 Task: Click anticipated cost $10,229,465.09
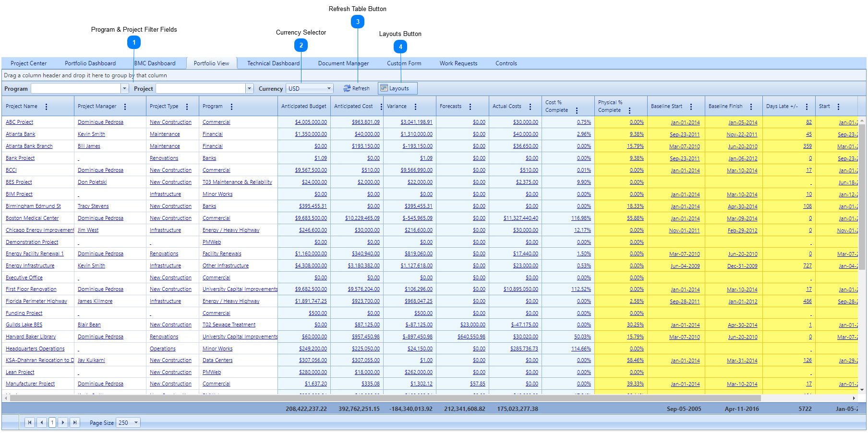tap(362, 218)
